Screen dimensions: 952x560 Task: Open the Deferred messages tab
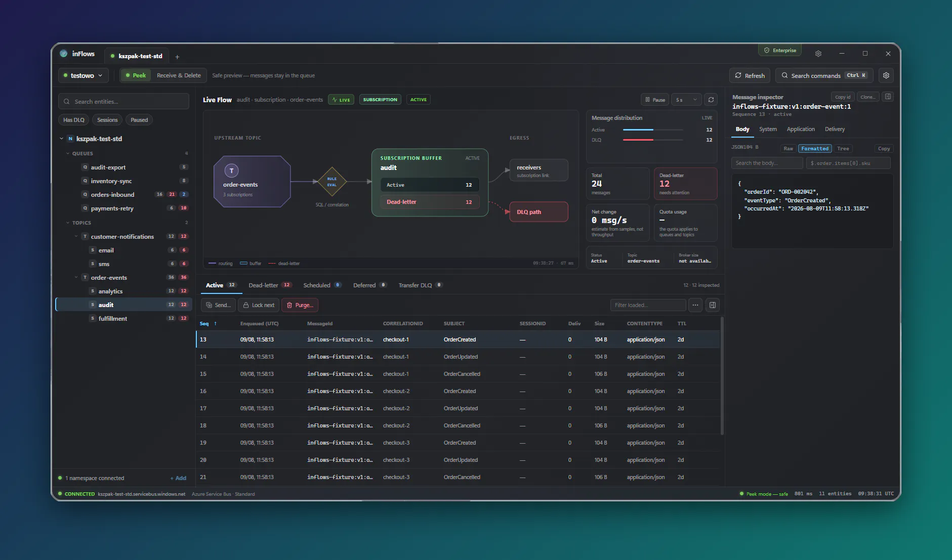pos(369,285)
